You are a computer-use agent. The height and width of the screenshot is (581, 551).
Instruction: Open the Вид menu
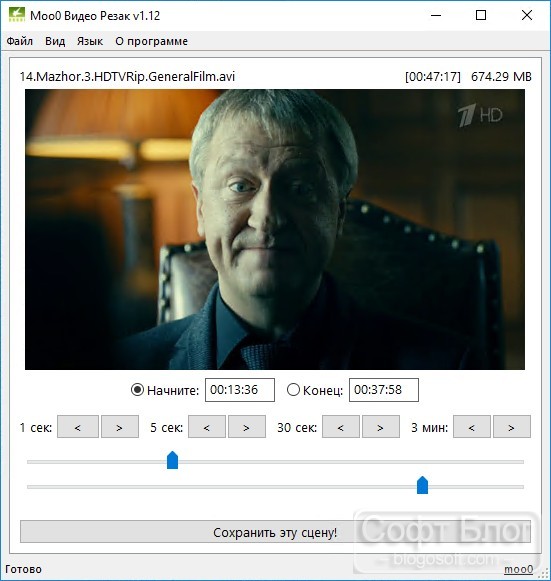click(x=55, y=41)
